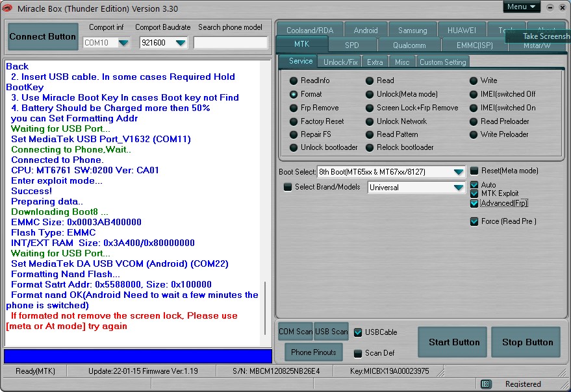Uncheck the USBCable checkbox
Viewport: 571px width, 392px height.
point(358,332)
